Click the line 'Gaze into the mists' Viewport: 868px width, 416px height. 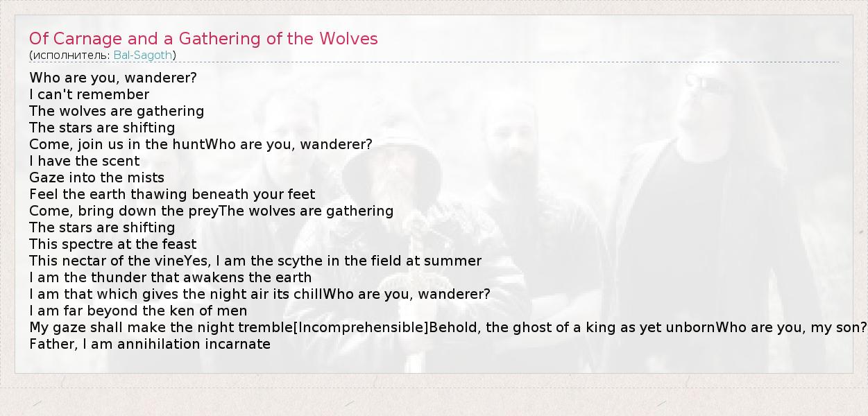pyautogui.click(x=96, y=177)
